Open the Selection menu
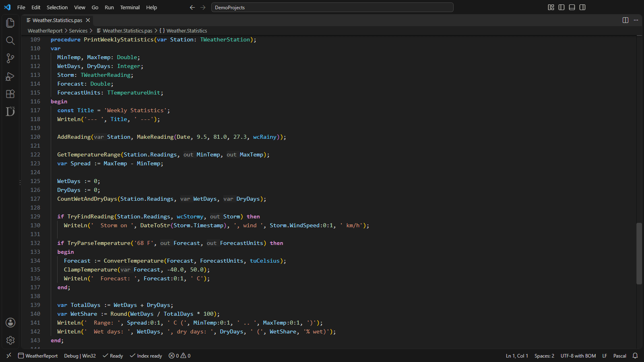The height and width of the screenshot is (362, 644). [x=57, y=7]
